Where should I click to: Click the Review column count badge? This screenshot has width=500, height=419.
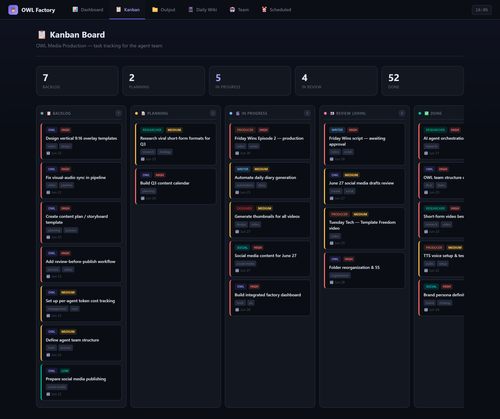tap(402, 113)
